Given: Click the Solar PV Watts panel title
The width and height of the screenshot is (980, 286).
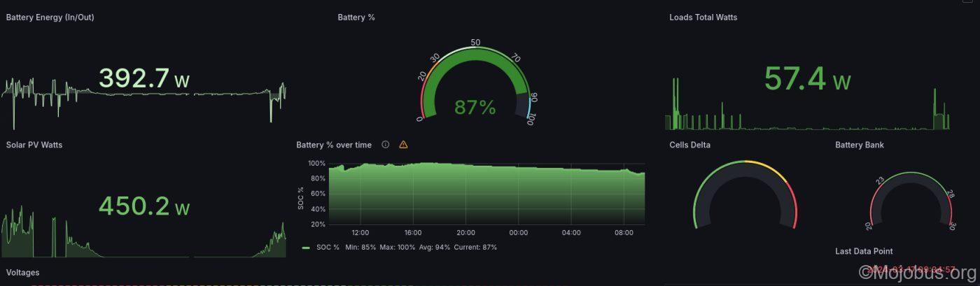Looking at the screenshot, I should point(34,145).
